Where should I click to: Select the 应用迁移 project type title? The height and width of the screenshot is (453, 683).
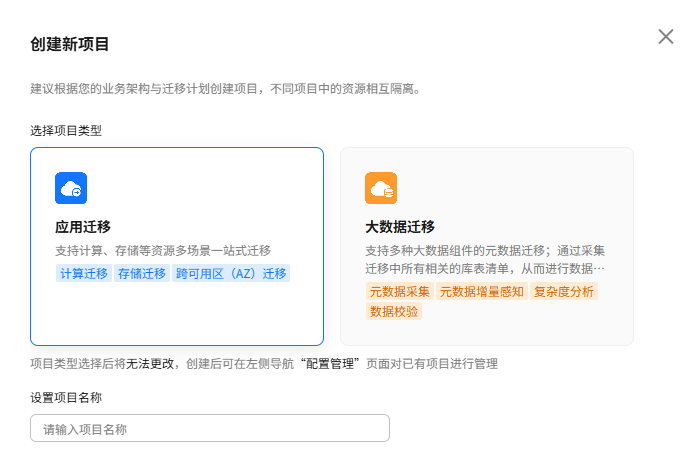[x=83, y=227]
